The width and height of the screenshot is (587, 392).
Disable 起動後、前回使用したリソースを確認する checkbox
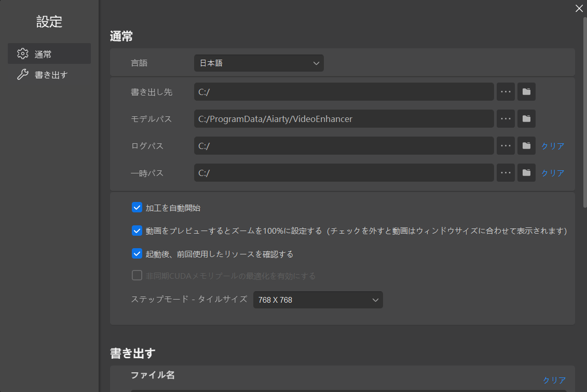[137, 253]
